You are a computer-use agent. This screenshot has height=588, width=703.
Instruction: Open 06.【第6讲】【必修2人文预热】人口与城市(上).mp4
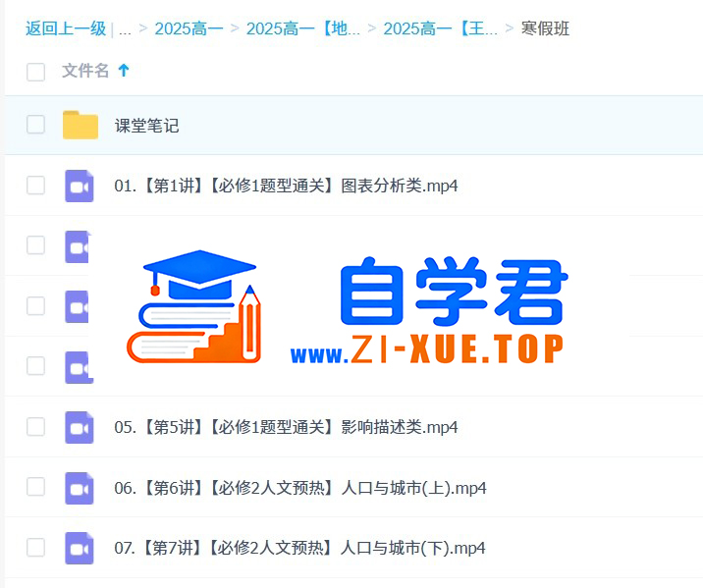(300, 488)
